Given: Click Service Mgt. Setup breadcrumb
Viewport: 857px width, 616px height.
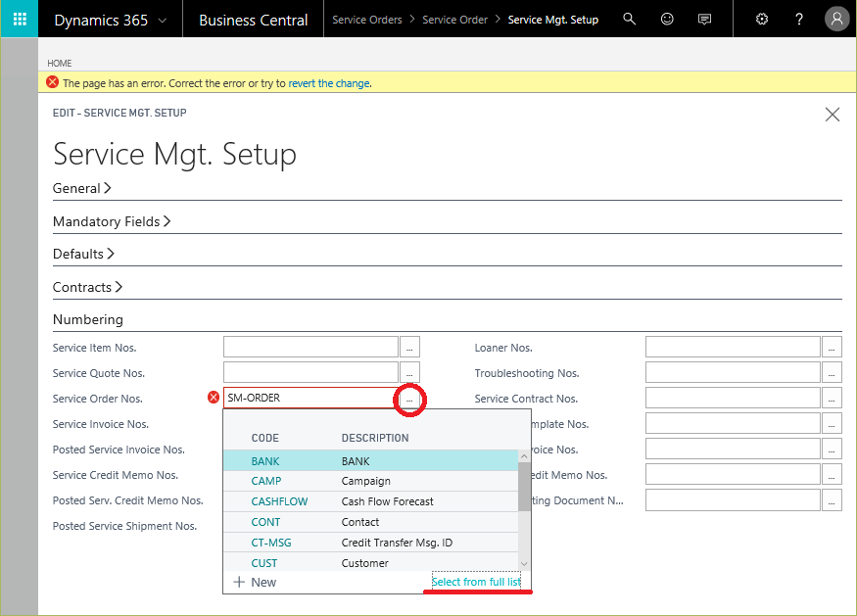Looking at the screenshot, I should 553,20.
